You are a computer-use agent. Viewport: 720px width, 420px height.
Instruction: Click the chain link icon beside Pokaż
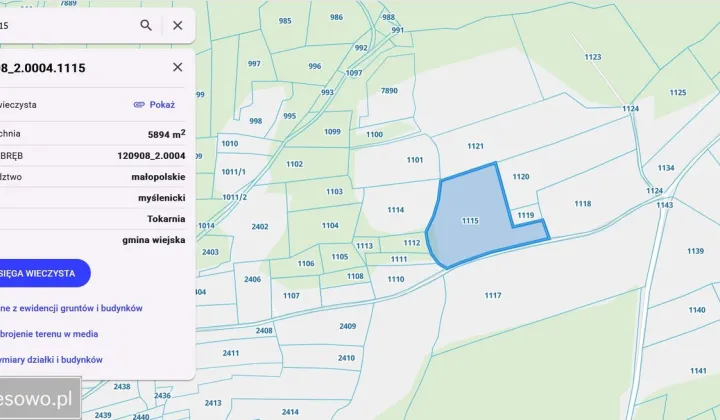click(x=139, y=104)
